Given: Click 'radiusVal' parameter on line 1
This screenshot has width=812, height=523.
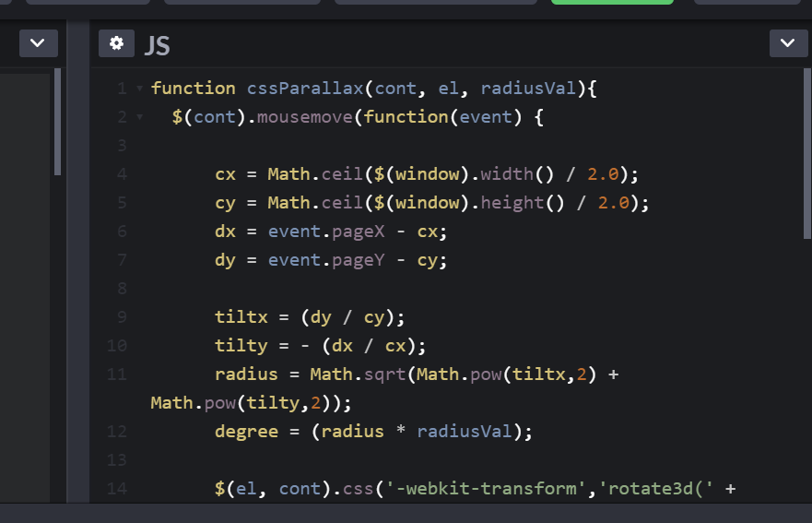Looking at the screenshot, I should click(528, 89).
